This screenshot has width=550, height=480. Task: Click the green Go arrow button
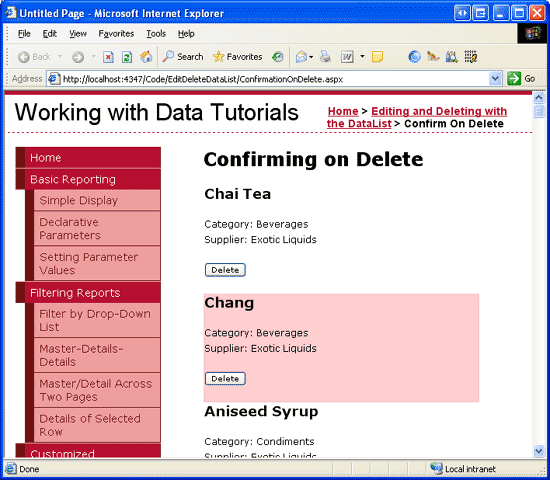click(x=514, y=78)
